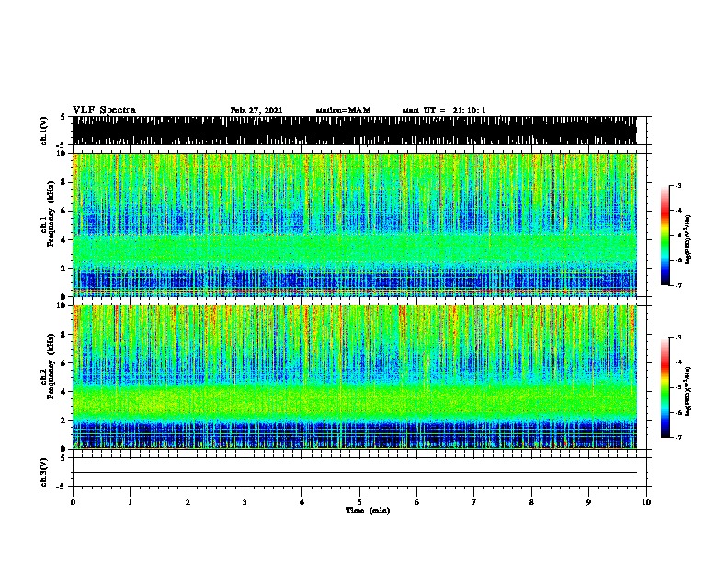The image size is (728, 563).
Task: Click the "ch.3(V)" label of bottom panel
Action: pos(43,472)
